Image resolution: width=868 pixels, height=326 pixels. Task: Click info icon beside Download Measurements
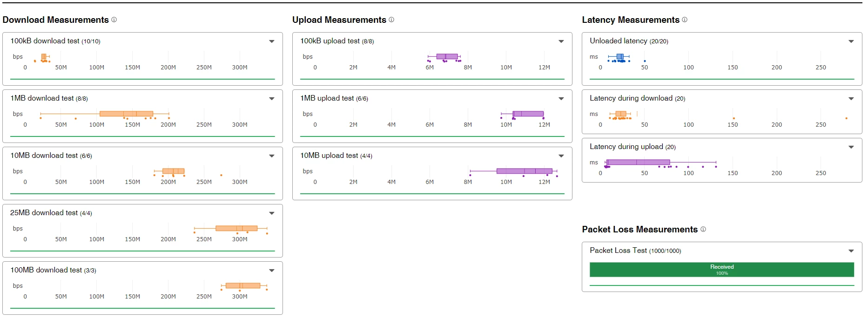[114, 20]
